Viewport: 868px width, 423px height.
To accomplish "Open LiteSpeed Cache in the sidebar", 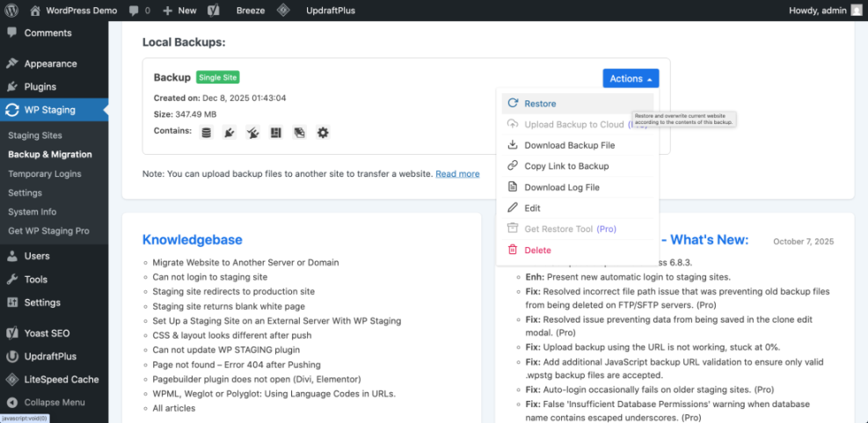I will point(55,380).
